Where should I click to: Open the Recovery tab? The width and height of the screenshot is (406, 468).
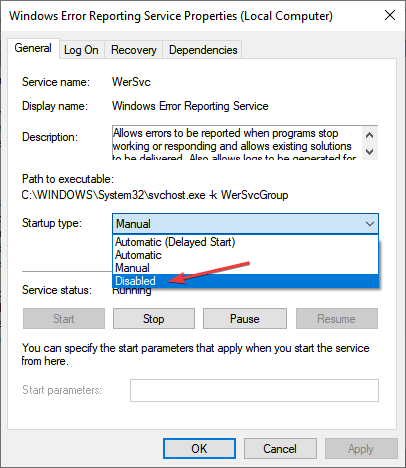pos(133,50)
